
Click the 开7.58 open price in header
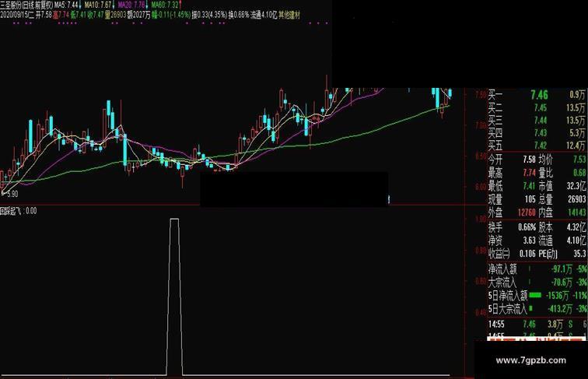[44, 15]
